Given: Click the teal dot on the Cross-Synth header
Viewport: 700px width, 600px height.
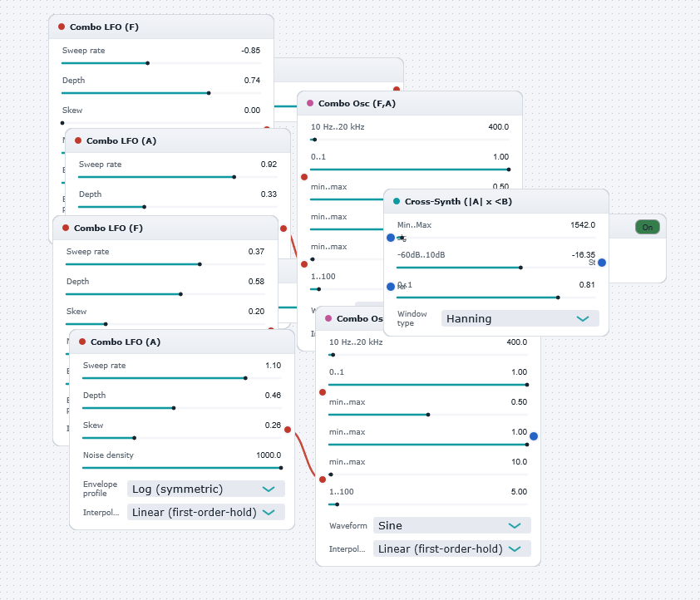Looking at the screenshot, I should pyautogui.click(x=397, y=201).
